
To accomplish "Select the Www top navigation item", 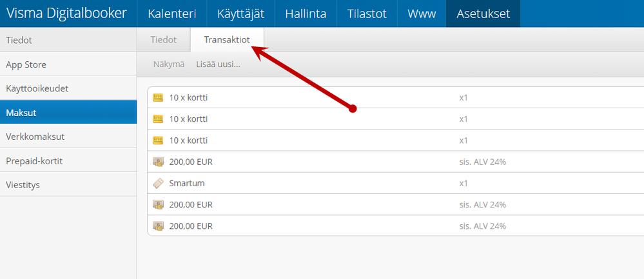I will coord(422,14).
